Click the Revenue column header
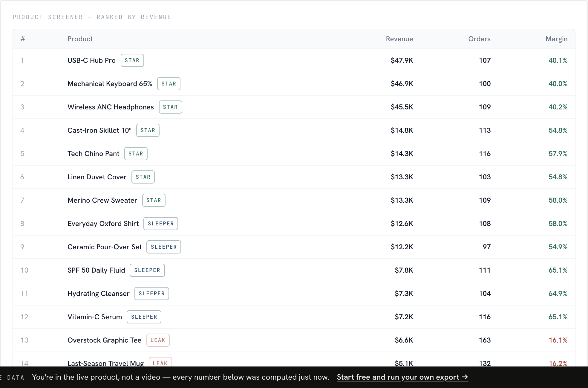Image resolution: width=588 pixels, height=388 pixels. pyautogui.click(x=399, y=39)
